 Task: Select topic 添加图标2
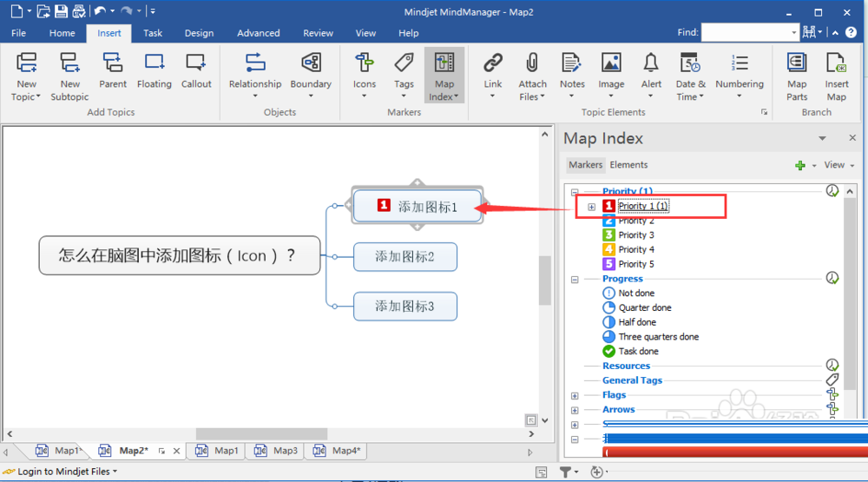coord(405,257)
